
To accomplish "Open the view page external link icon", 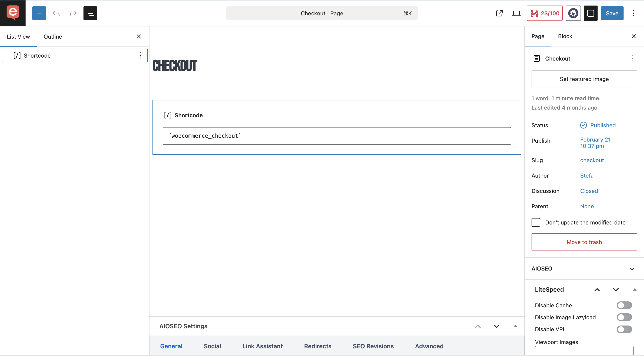I will coord(499,13).
